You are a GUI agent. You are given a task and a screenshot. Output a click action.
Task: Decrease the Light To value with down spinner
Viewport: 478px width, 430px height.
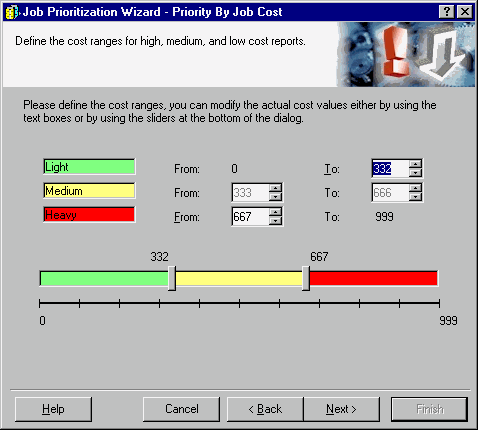pyautogui.click(x=415, y=173)
